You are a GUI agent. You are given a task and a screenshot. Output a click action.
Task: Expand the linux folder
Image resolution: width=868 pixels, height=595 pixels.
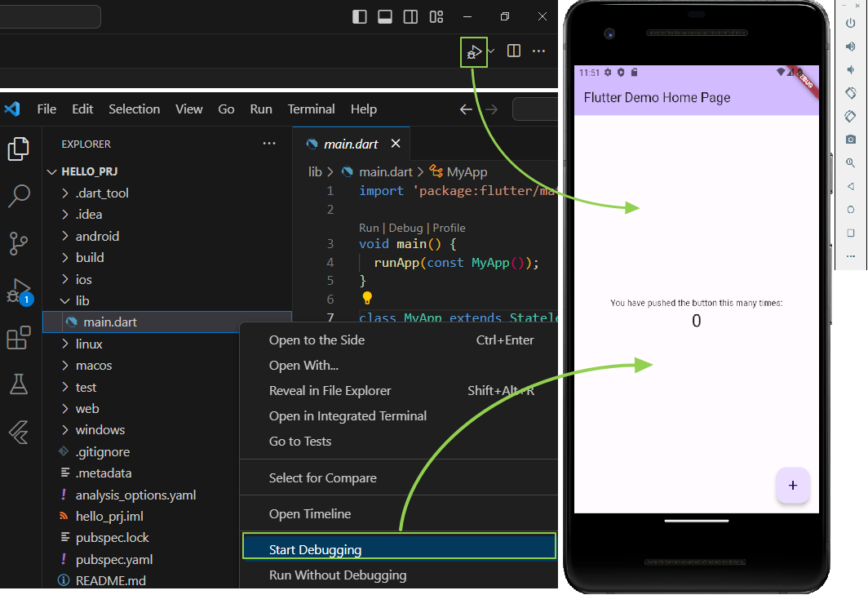[89, 344]
